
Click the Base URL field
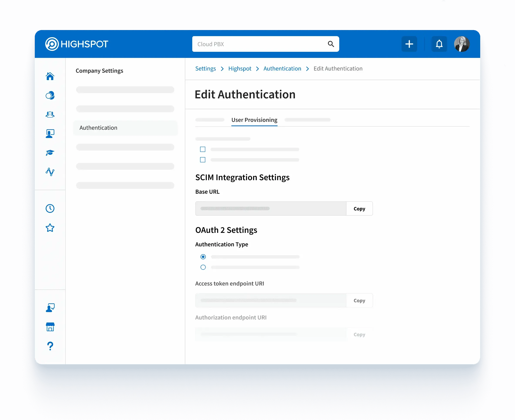[271, 208]
